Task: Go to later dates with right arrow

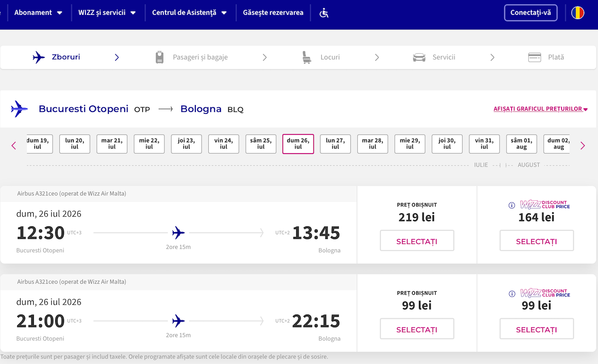Action: (x=583, y=146)
